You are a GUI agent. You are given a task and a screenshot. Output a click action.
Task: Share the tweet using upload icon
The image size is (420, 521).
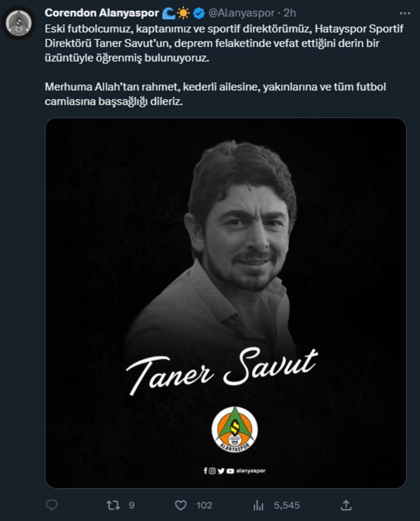(x=346, y=505)
